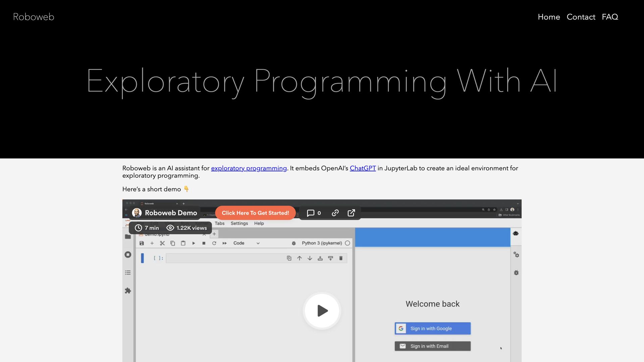Image resolution: width=644 pixels, height=362 pixels.
Task: Click the Get Started orange button
Action: click(x=255, y=213)
